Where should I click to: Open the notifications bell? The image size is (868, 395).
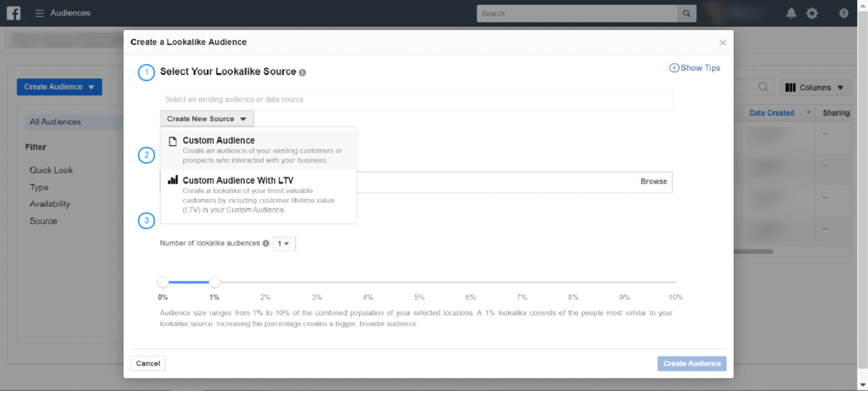click(x=792, y=13)
